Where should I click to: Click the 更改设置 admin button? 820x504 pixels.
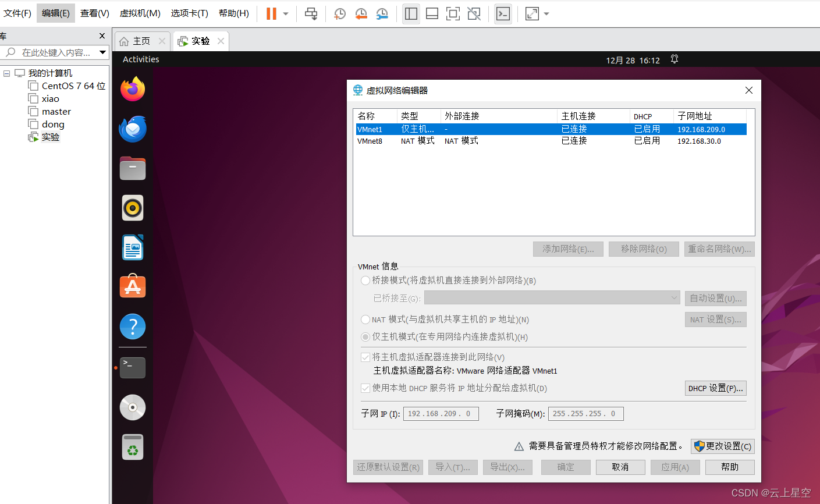722,446
